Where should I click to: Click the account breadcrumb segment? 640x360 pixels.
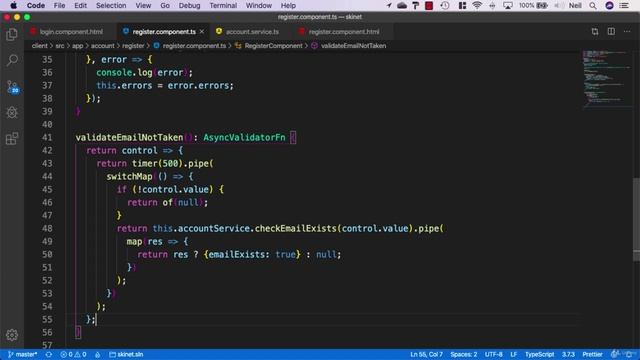pos(102,46)
